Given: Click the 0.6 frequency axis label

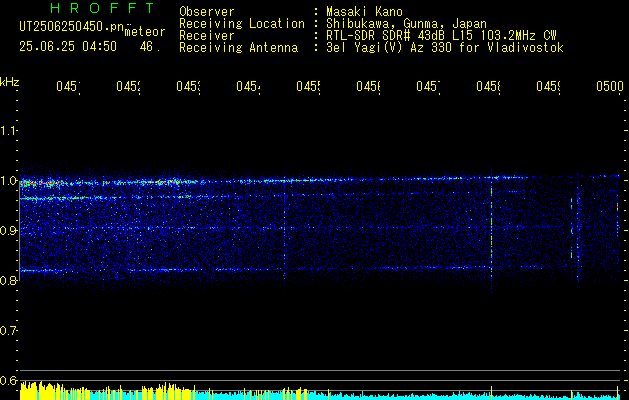Looking at the screenshot, I should pyautogui.click(x=8, y=380).
